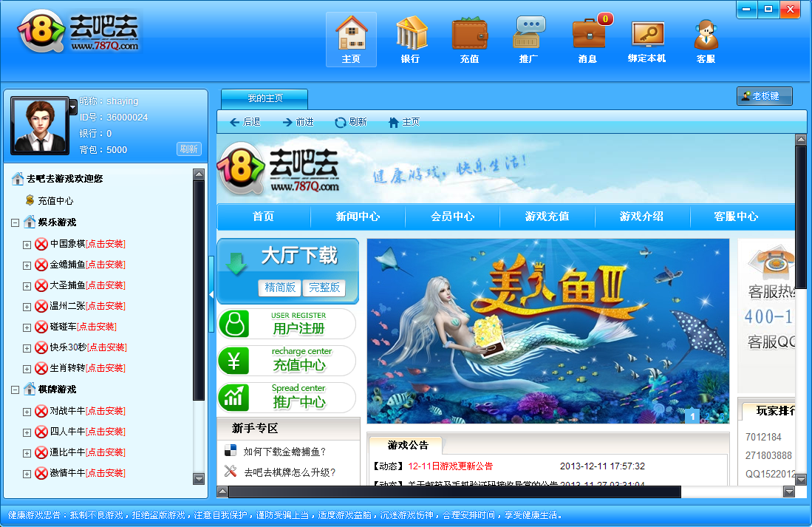
Task: Install 温州二张 via 点击安装 link
Action: [106, 306]
